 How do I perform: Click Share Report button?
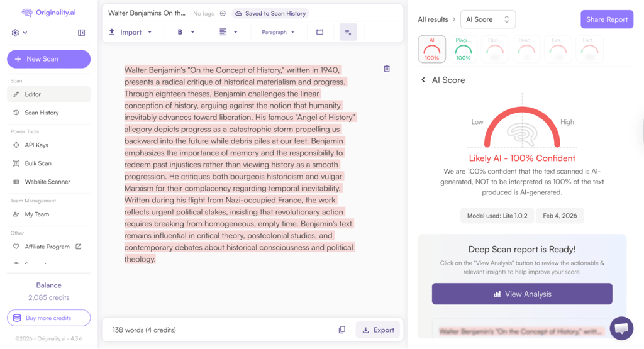(x=607, y=19)
